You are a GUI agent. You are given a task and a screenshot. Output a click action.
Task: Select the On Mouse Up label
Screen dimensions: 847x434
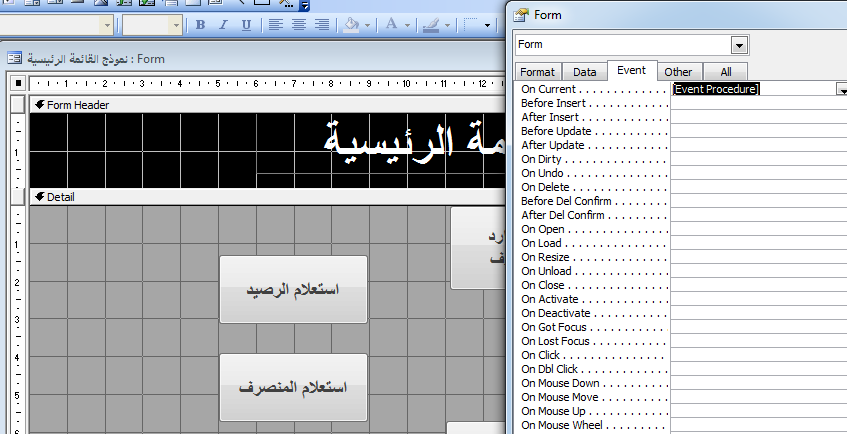pyautogui.click(x=553, y=411)
